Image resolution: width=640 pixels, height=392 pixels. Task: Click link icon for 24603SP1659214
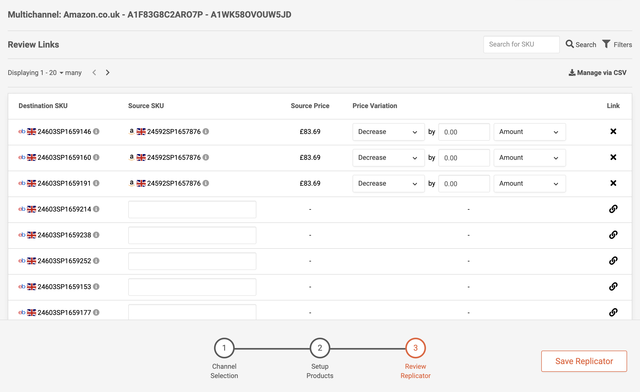(x=613, y=209)
